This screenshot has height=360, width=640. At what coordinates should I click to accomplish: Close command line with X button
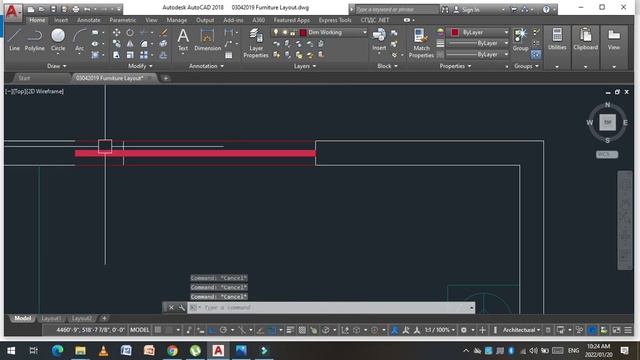[x=171, y=307]
